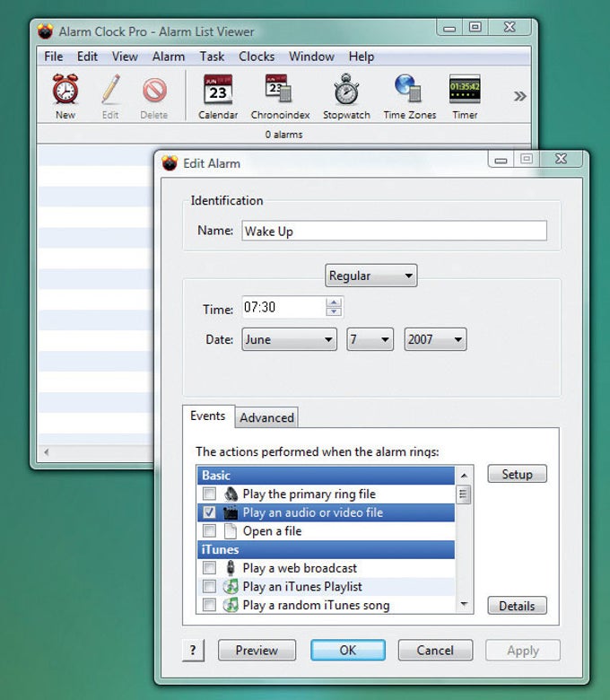Click the audio or video clapperboard icon
Viewport: 610px width, 700px height.
(x=231, y=512)
